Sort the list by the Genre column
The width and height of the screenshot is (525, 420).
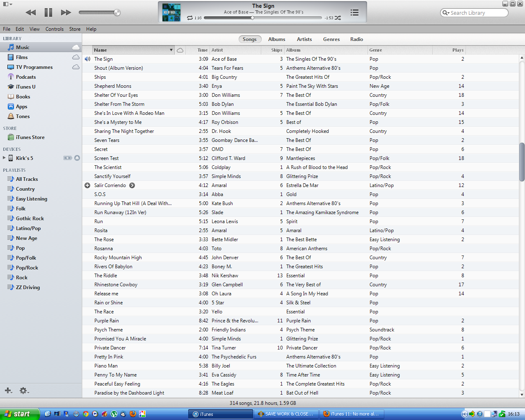(400, 50)
